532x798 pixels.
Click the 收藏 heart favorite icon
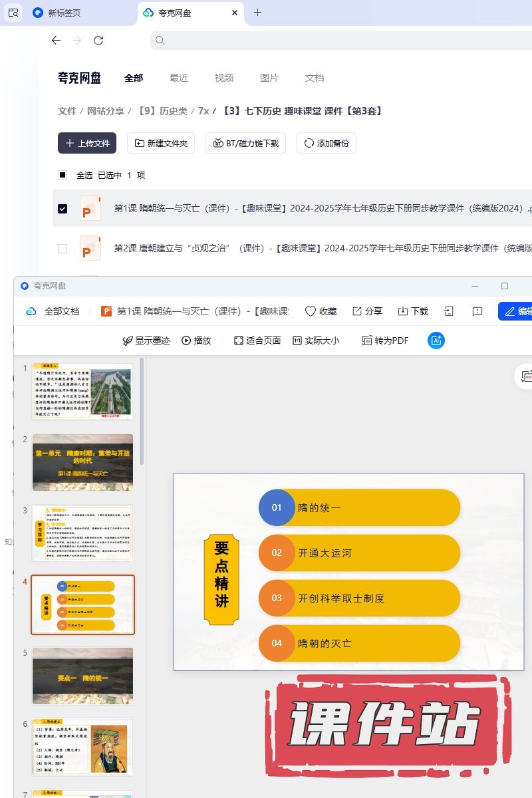[311, 311]
